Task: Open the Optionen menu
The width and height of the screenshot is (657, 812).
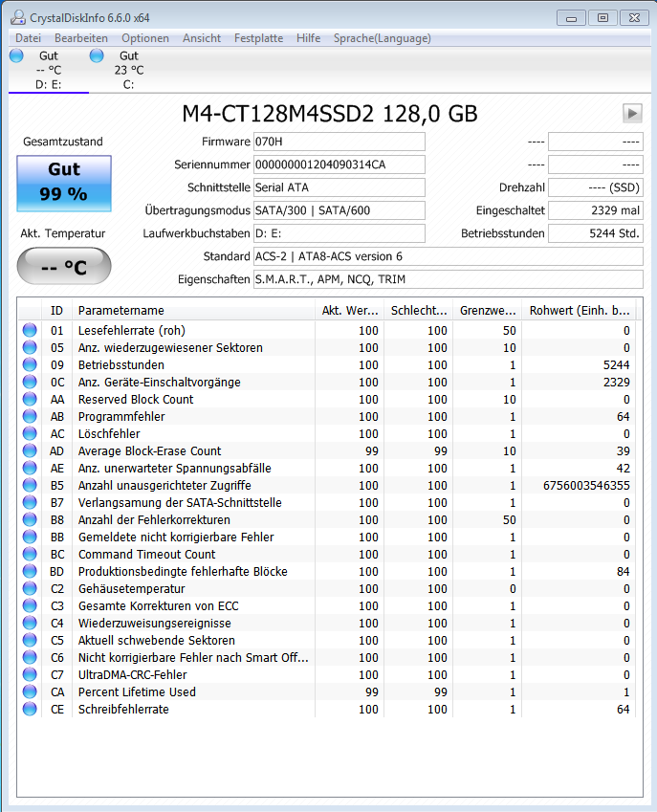Action: pyautogui.click(x=145, y=38)
